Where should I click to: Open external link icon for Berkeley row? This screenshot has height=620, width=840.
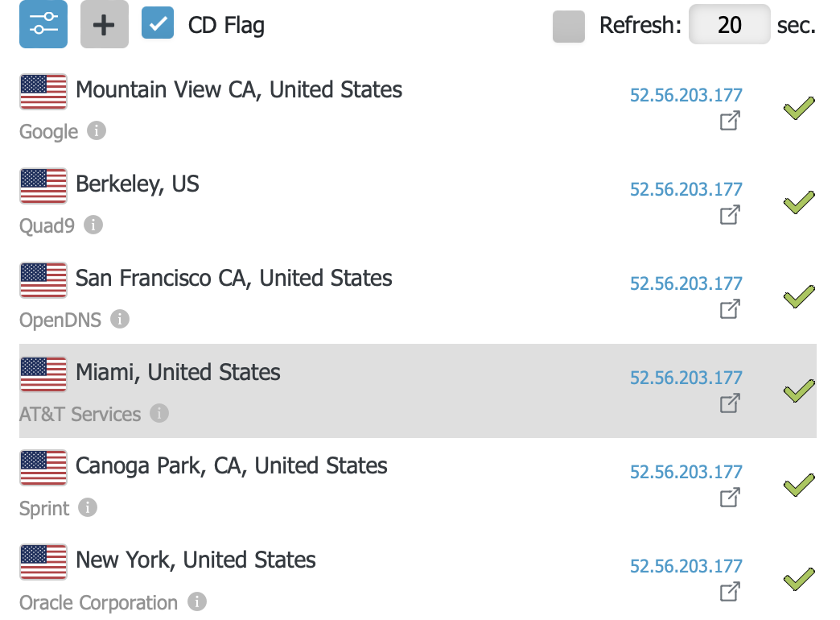coord(730,216)
